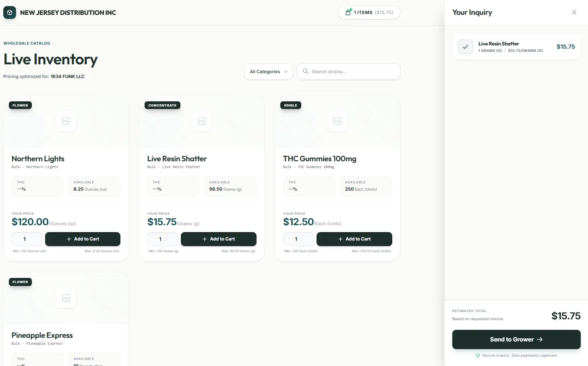Send inquiry with Send to Grower button
Image resolution: width=588 pixels, height=366 pixels.
pyautogui.click(x=516, y=339)
